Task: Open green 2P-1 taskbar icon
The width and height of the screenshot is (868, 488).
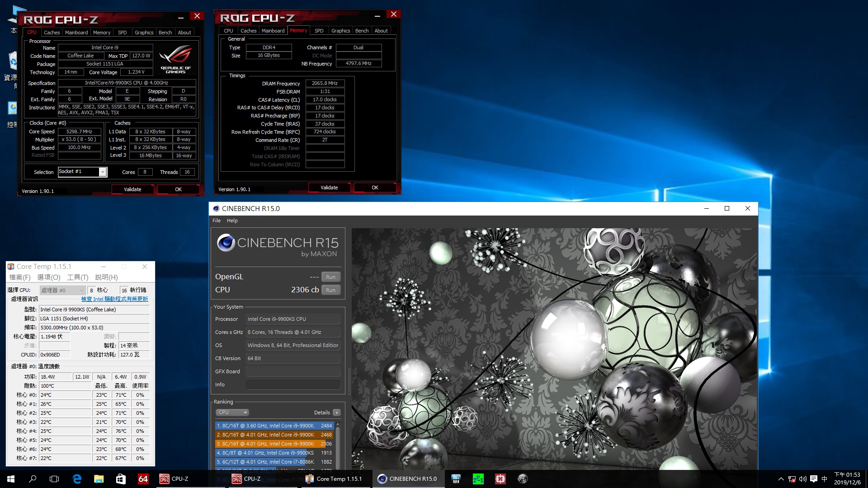Action: click(x=478, y=479)
